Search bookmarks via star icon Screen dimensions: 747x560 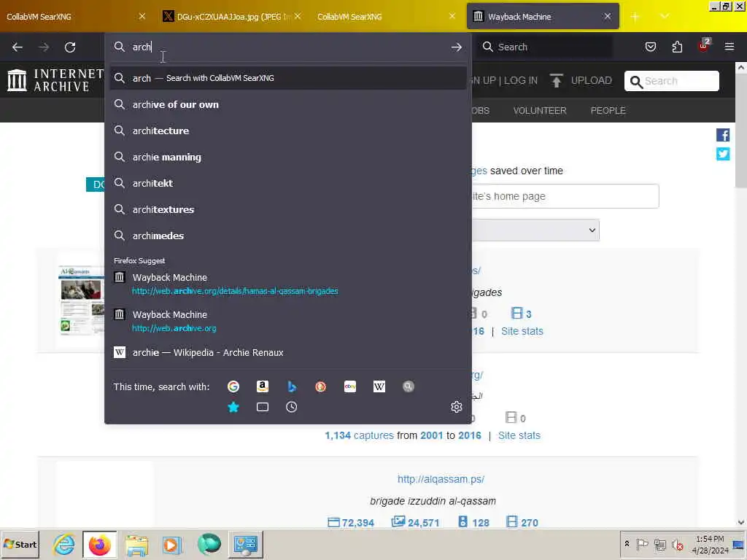[x=233, y=407]
